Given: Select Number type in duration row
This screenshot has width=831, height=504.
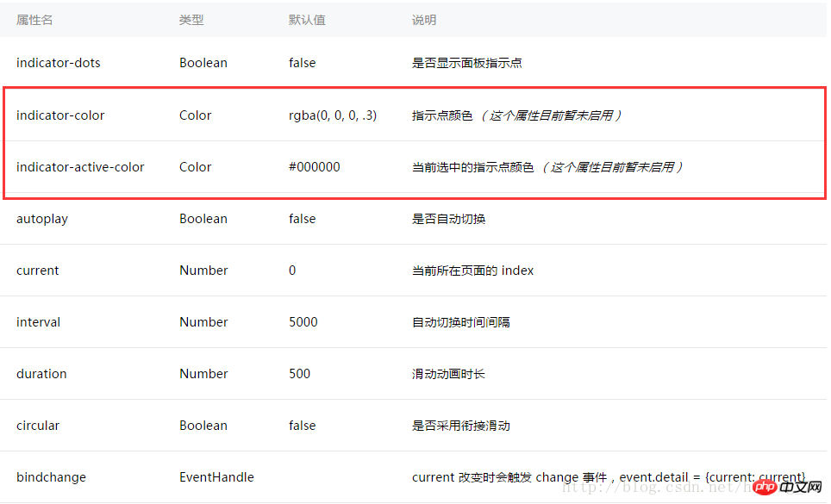Looking at the screenshot, I should tap(203, 374).
